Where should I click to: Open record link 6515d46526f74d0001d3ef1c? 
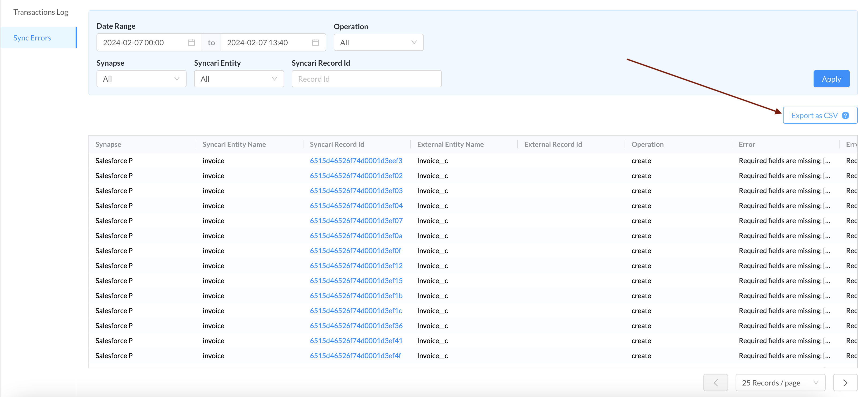coord(356,310)
